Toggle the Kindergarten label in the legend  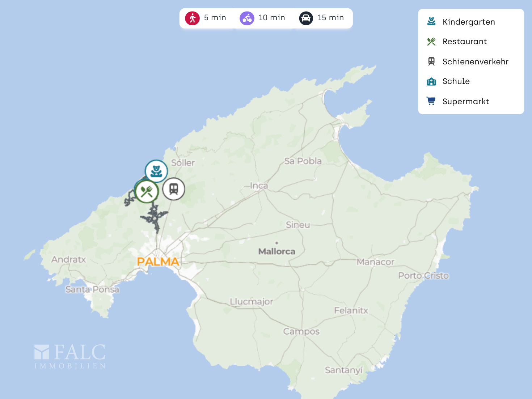pyautogui.click(x=468, y=22)
